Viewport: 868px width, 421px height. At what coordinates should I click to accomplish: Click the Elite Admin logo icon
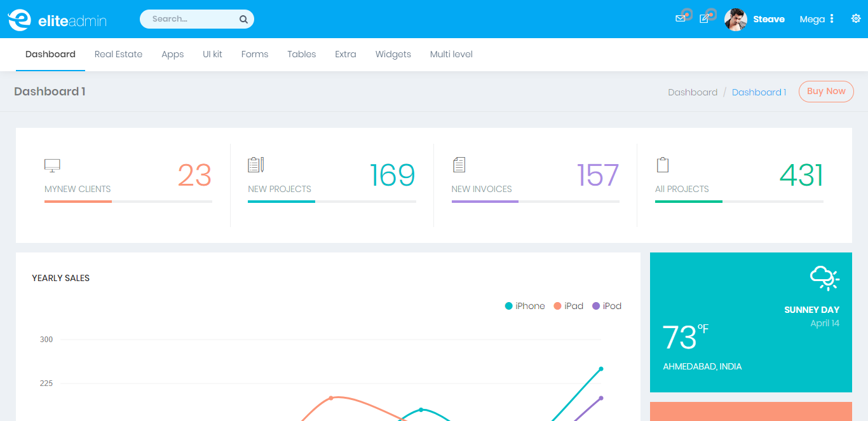(x=19, y=20)
